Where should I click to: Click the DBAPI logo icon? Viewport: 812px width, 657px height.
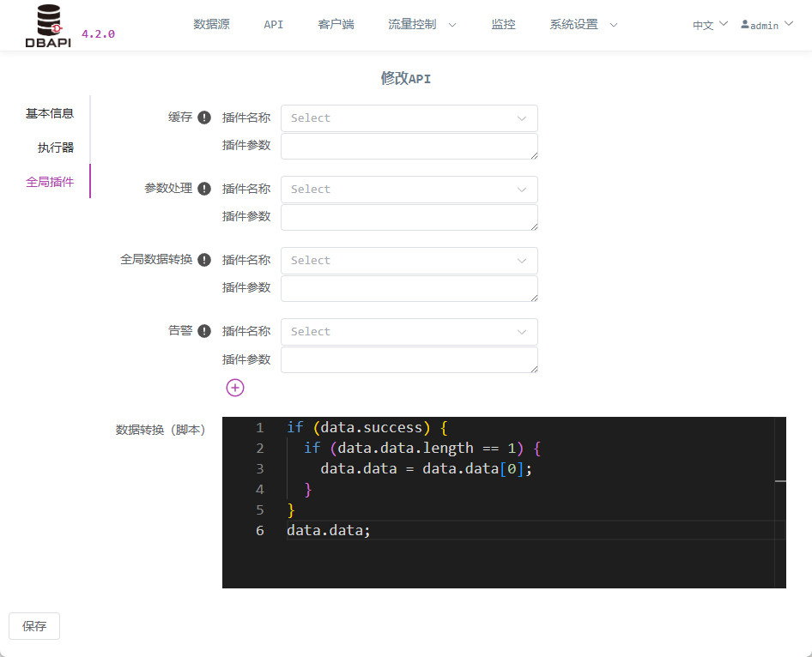coord(48,26)
